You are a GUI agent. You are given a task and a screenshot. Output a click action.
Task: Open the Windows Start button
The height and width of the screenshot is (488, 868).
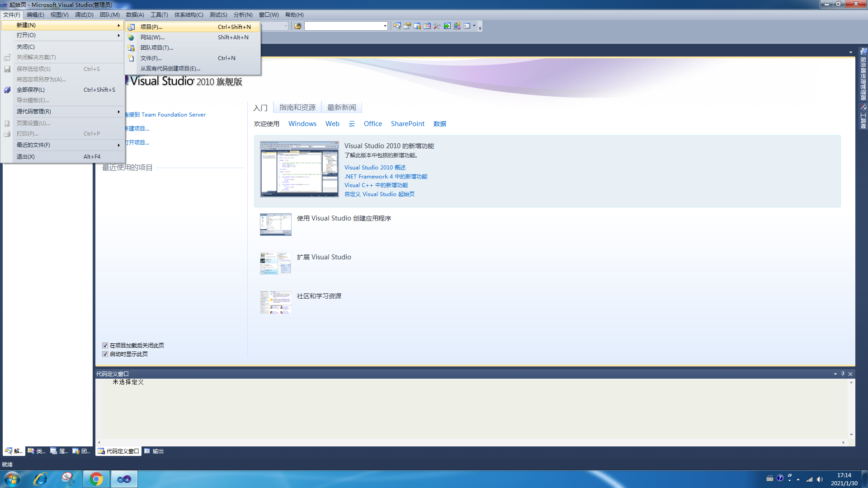click(x=12, y=479)
